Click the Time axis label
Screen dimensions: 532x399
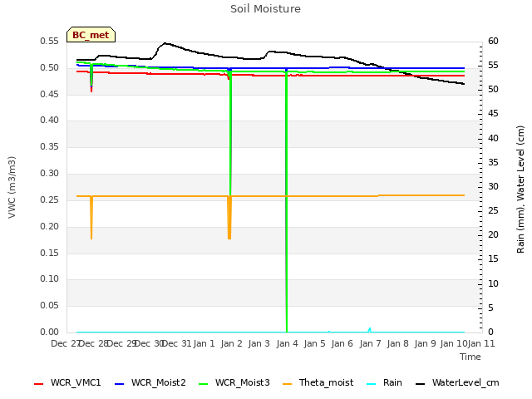[470, 357]
